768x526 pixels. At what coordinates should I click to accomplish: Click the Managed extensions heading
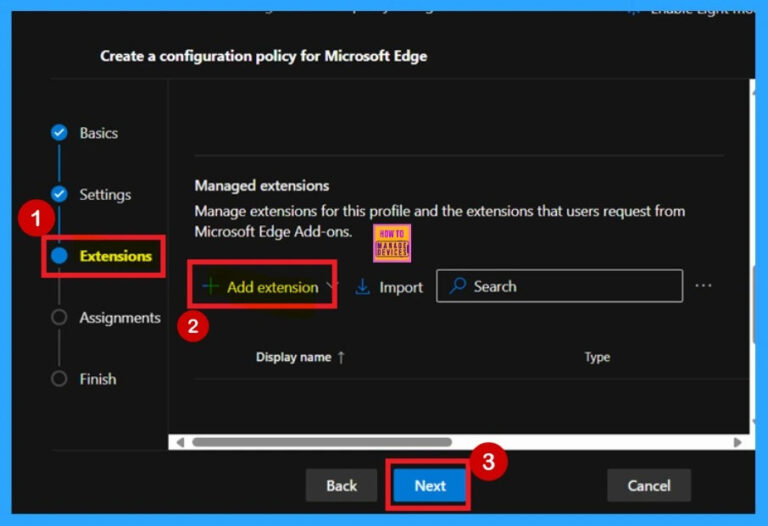click(x=262, y=186)
